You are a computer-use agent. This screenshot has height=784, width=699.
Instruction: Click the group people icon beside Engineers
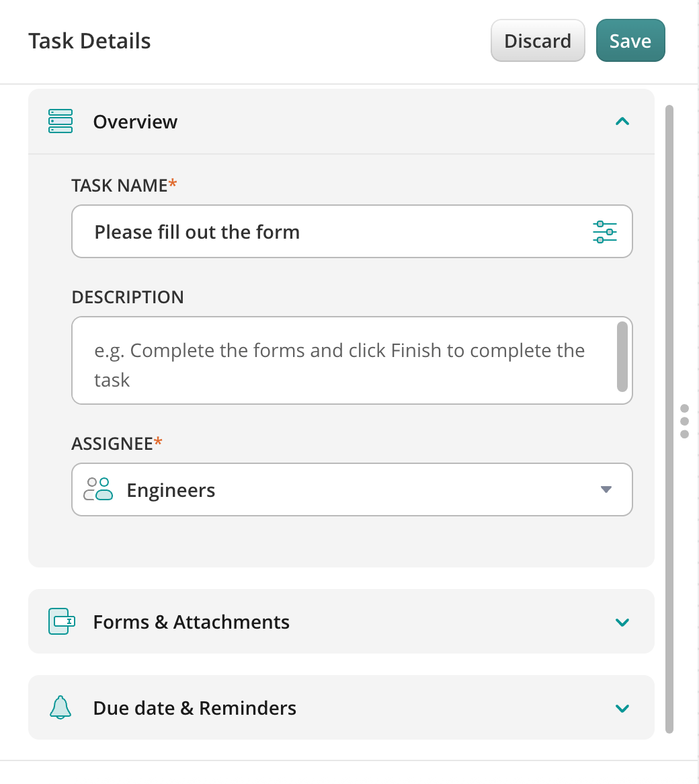tap(98, 489)
